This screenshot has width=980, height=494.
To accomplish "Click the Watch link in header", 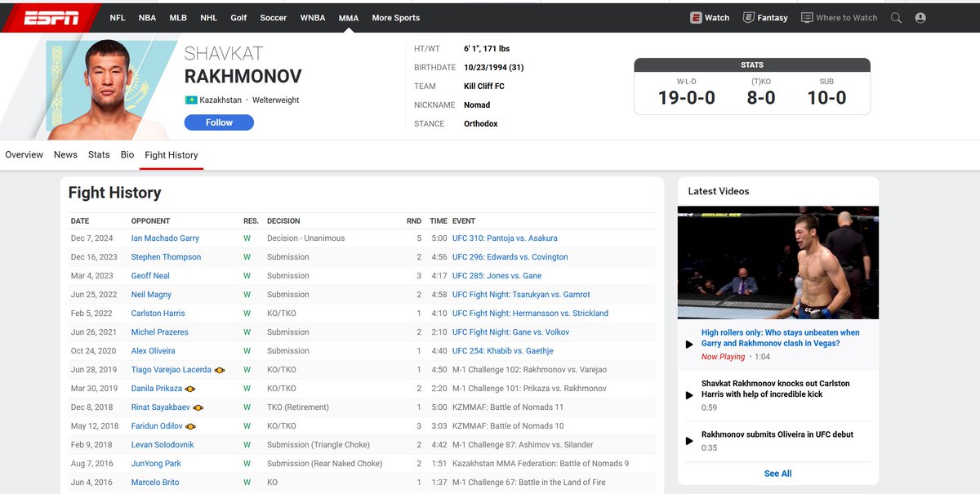I will coord(717,17).
